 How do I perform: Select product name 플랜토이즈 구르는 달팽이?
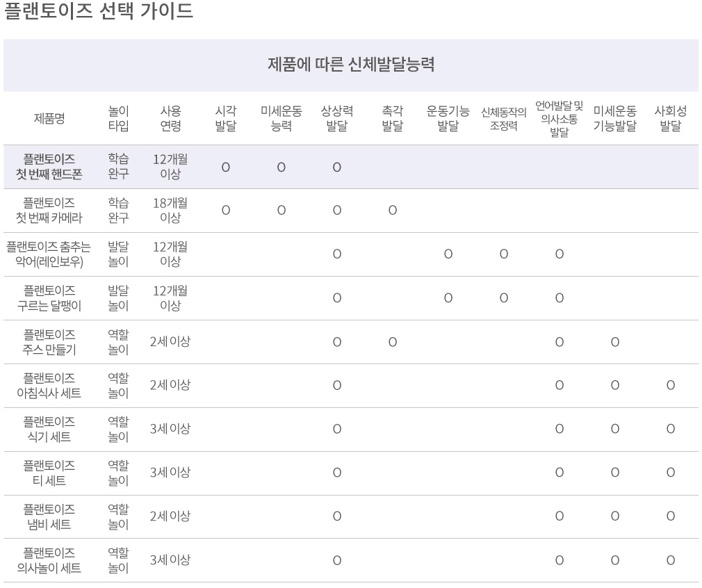[x=49, y=297]
